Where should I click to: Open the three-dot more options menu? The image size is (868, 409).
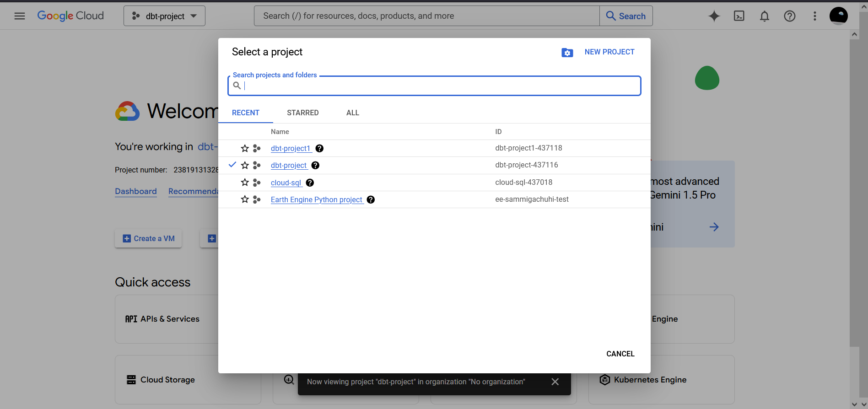tap(815, 16)
